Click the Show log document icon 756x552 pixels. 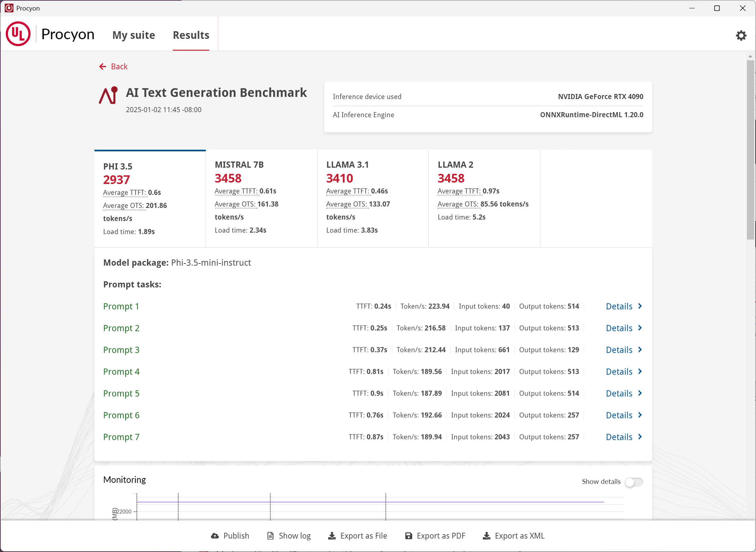(x=270, y=536)
